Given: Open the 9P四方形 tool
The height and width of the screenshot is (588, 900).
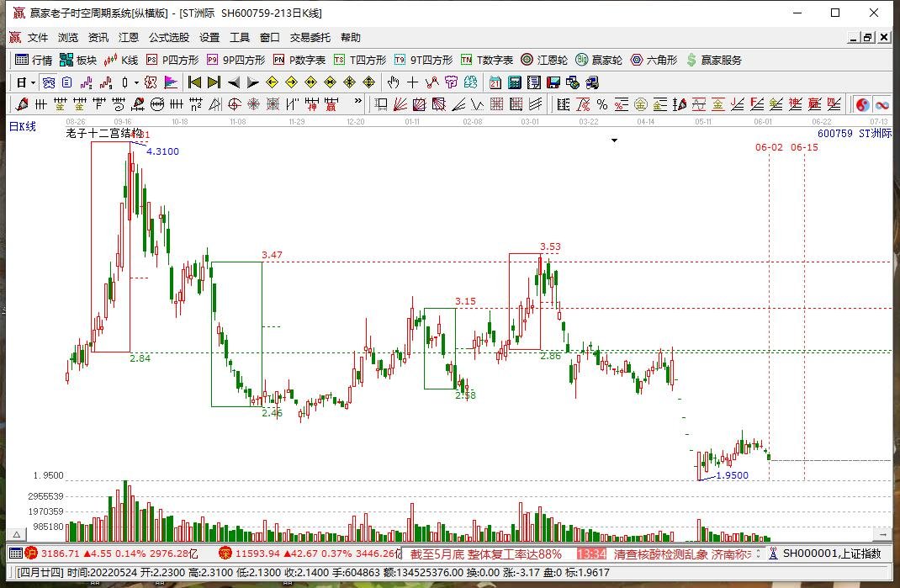Looking at the screenshot, I should [236, 60].
